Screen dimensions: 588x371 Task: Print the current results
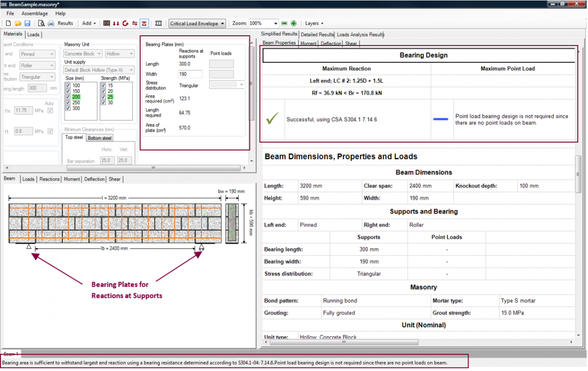point(50,23)
